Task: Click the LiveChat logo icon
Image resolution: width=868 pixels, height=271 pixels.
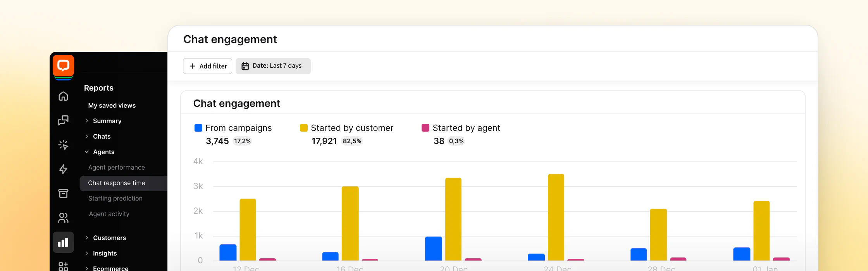Action: point(63,66)
